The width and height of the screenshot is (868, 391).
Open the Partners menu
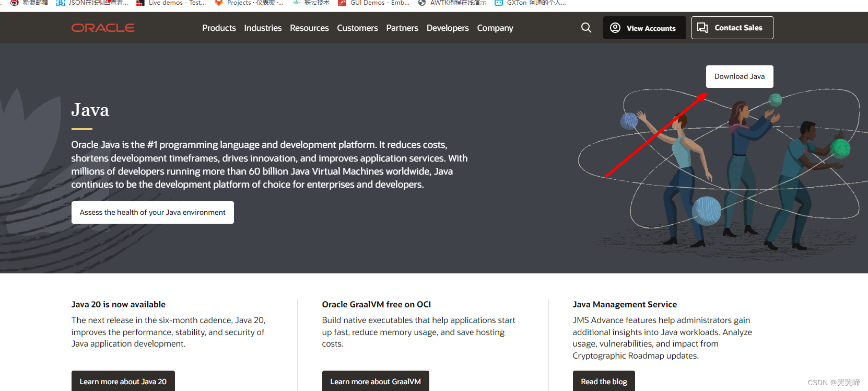[x=402, y=28]
